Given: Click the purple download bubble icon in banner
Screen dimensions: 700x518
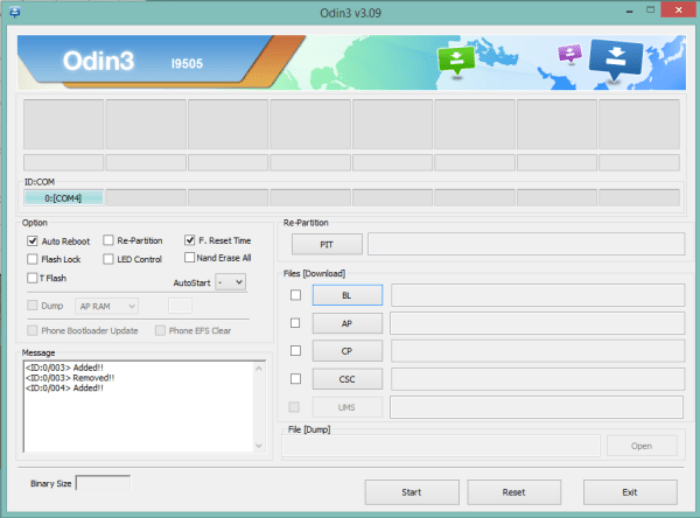Looking at the screenshot, I should (x=570, y=54).
